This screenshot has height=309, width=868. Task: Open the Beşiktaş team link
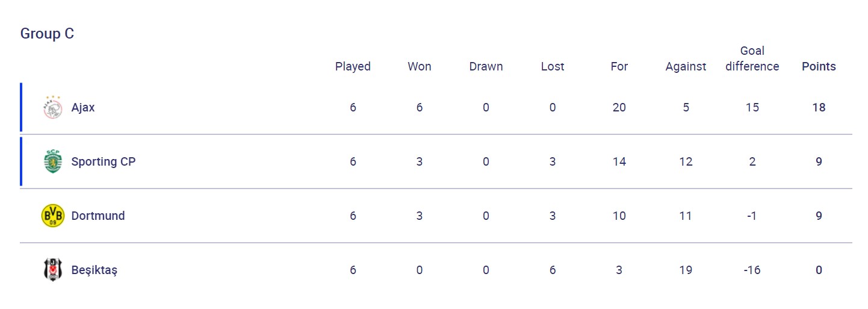pos(94,270)
